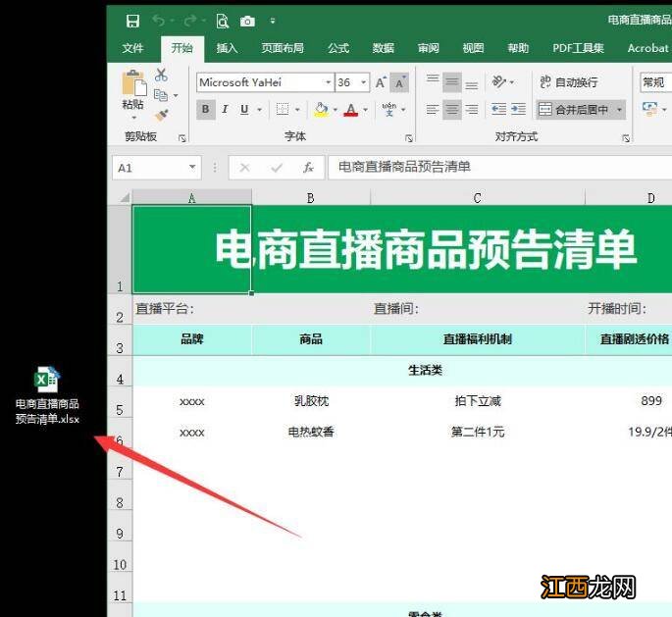672x617 pixels.
Task: Toggle italic formatting
Action: pyautogui.click(x=225, y=109)
